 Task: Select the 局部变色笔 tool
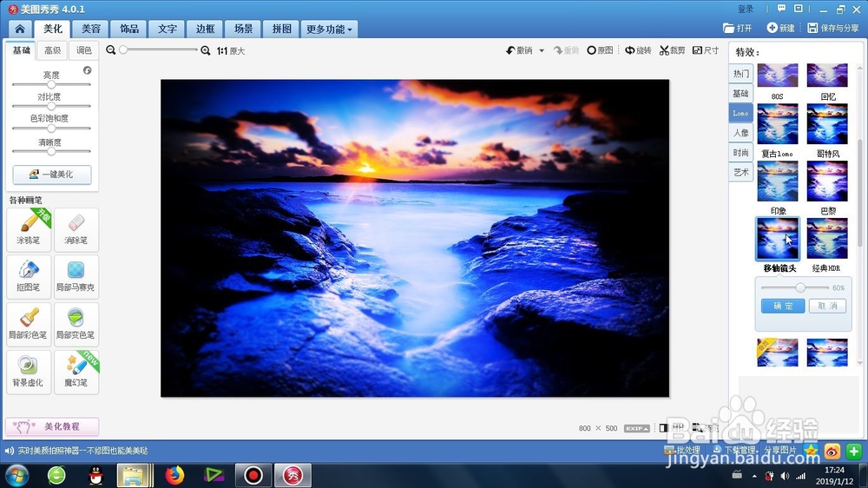tap(76, 324)
